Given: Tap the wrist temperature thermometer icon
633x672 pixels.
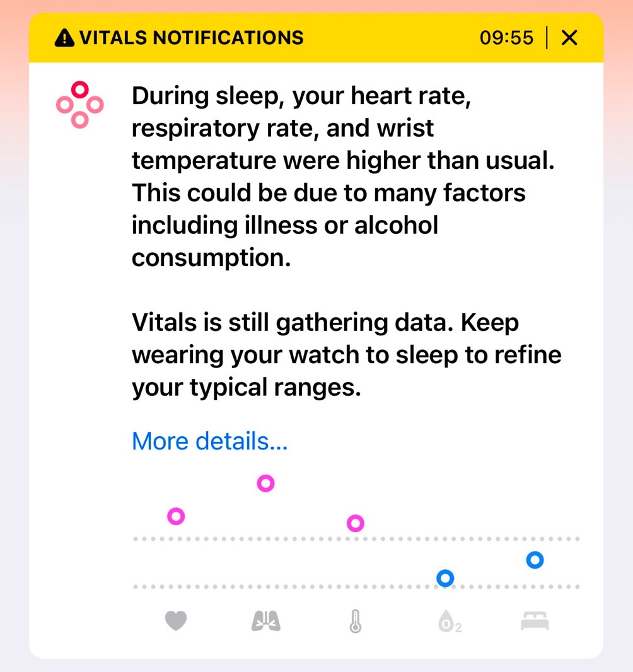Looking at the screenshot, I should coord(356,621).
